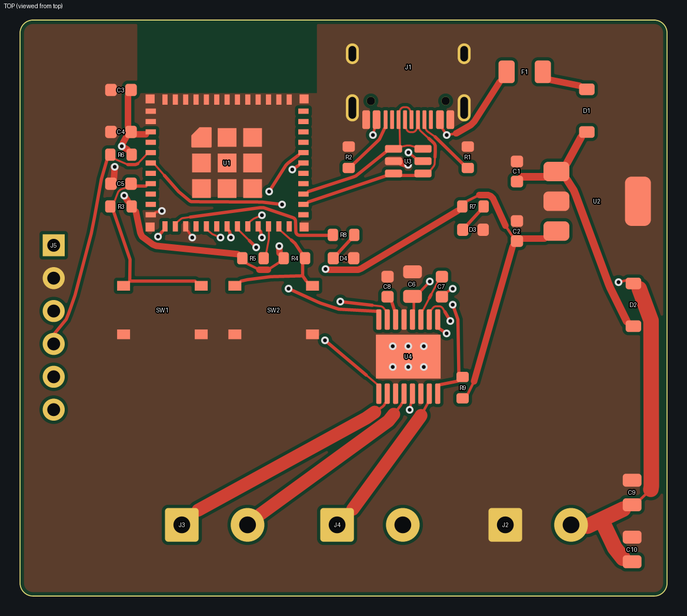Click the J1 USB connector label
Image resolution: width=687 pixels, height=616 pixels.
click(408, 67)
